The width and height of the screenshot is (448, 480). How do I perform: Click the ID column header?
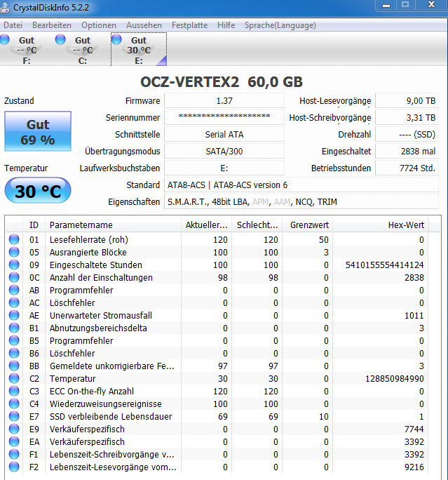(x=34, y=225)
